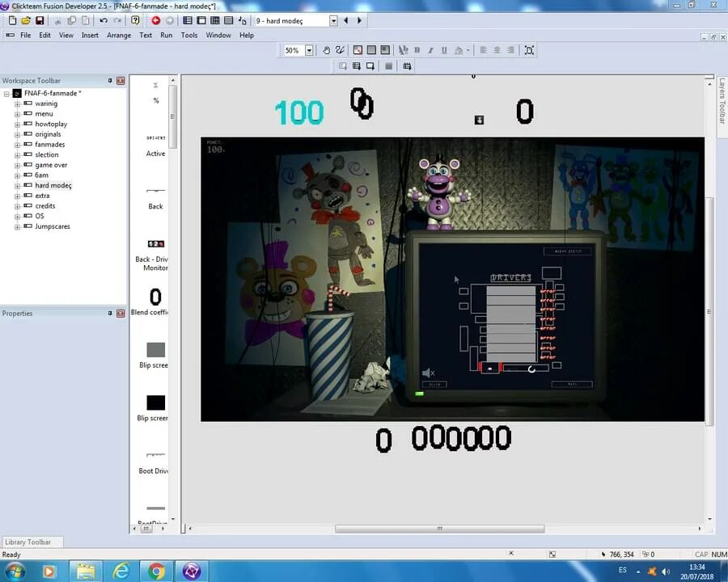
Task: Click the list-with-arrow icon in lower toolbar
Action: click(357, 66)
